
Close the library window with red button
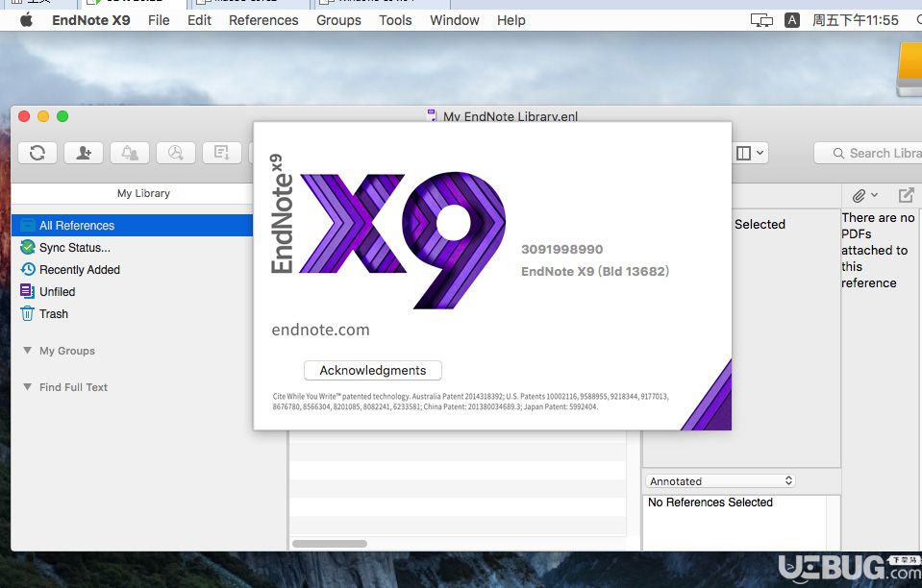(24, 116)
